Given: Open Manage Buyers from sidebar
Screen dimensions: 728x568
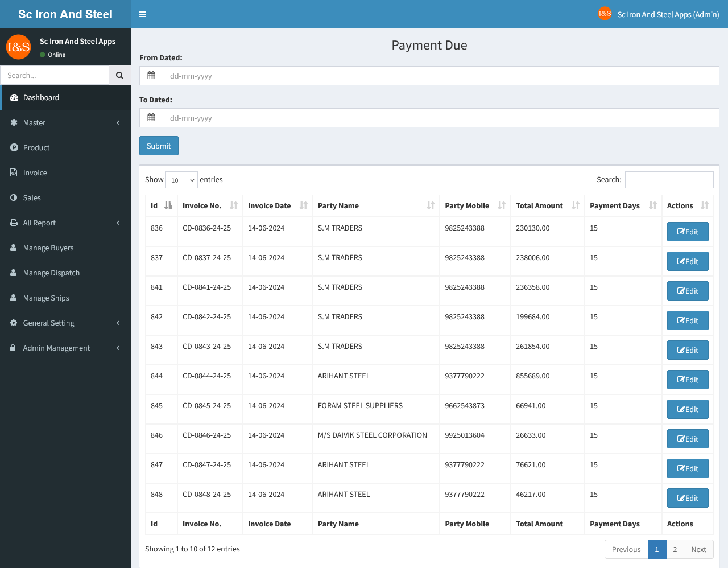Looking at the screenshot, I should 48,248.
